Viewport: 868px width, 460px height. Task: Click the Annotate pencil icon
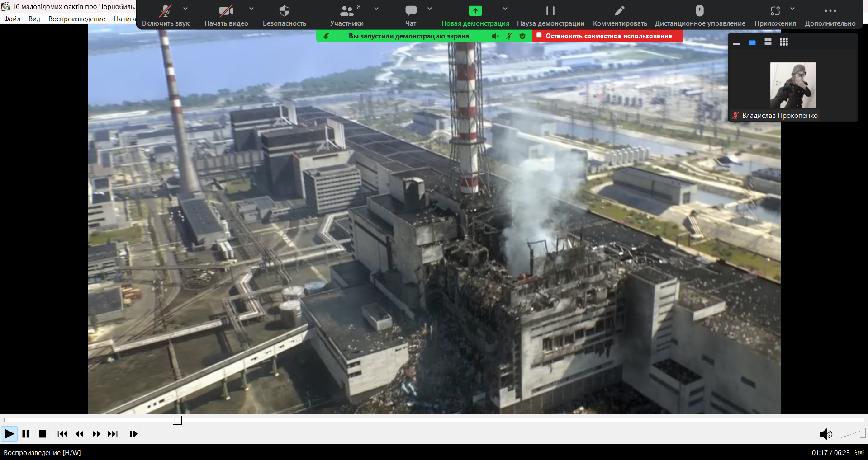620,11
